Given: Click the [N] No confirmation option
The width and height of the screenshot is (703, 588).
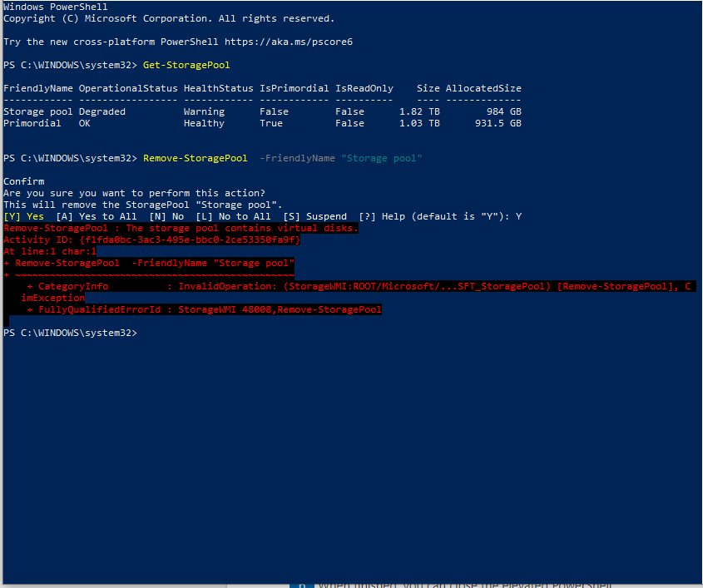Looking at the screenshot, I should (x=166, y=215).
